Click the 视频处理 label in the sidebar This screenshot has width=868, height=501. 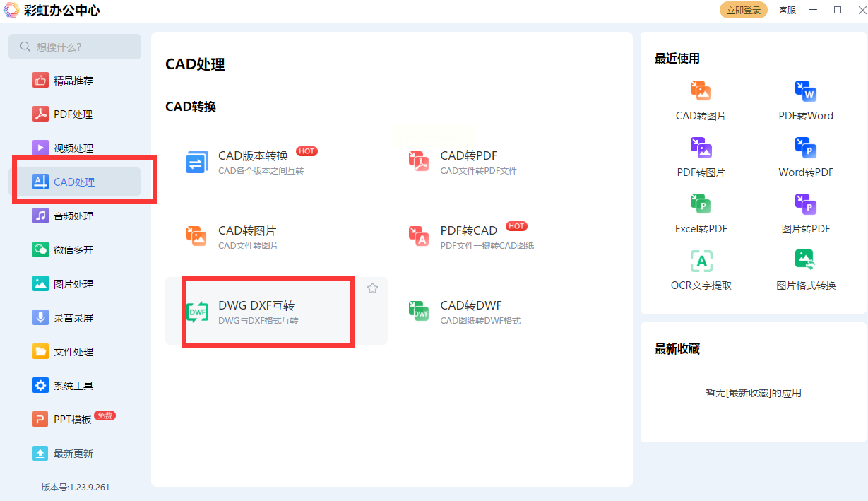(73, 148)
